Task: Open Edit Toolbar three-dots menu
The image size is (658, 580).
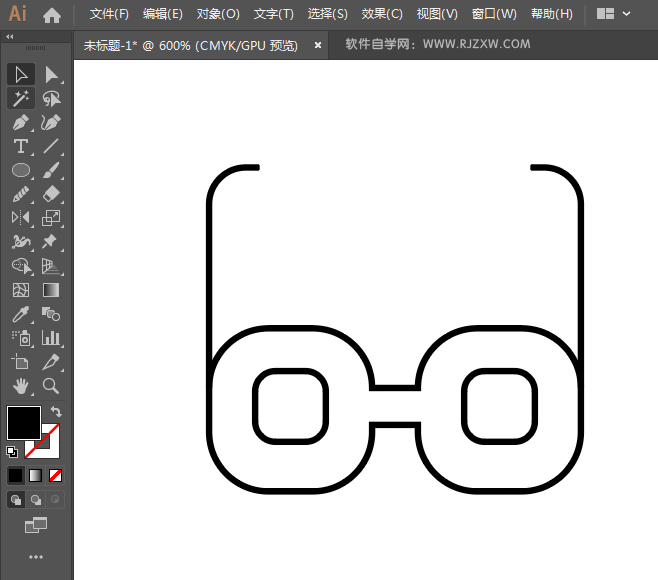Action: [x=36, y=556]
